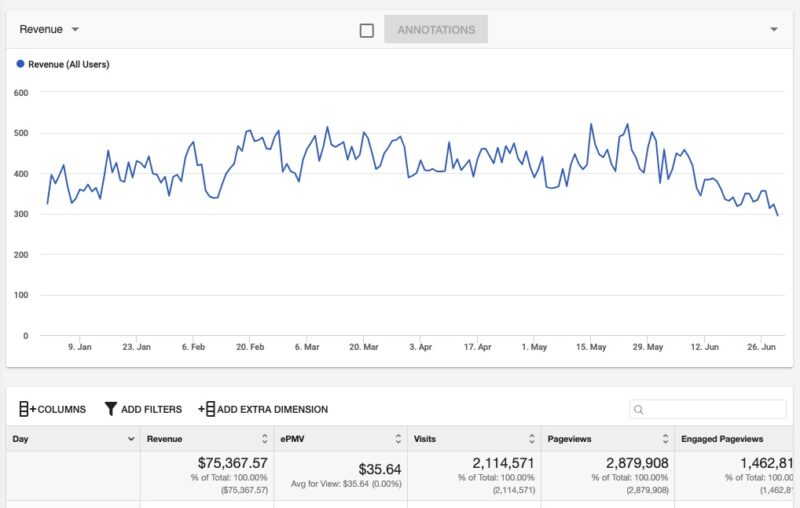800x508 pixels.
Task: Open the Day column dropdown
Action: click(x=131, y=439)
